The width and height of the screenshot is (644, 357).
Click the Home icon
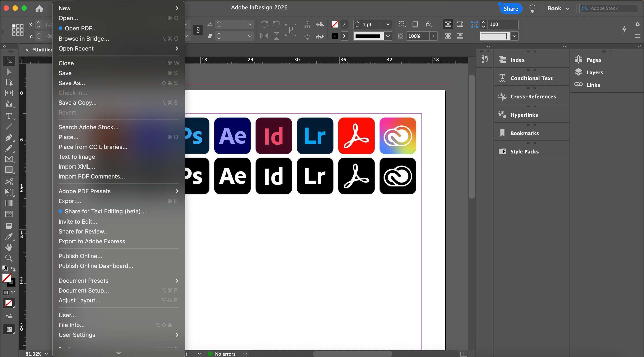click(x=39, y=9)
